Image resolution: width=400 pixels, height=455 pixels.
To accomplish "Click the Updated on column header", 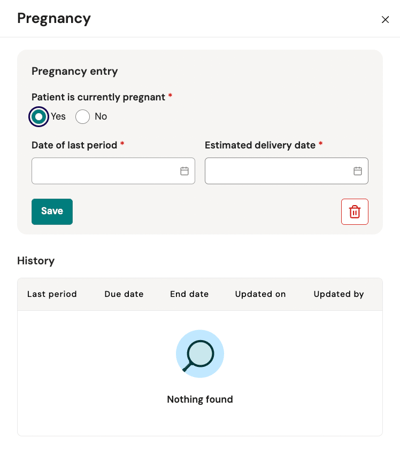I will (x=260, y=294).
